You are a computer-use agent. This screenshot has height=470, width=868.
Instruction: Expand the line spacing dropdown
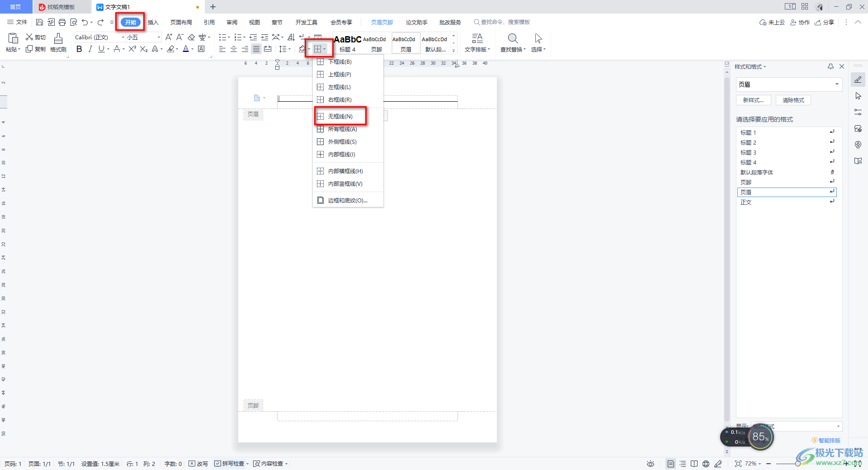point(290,49)
